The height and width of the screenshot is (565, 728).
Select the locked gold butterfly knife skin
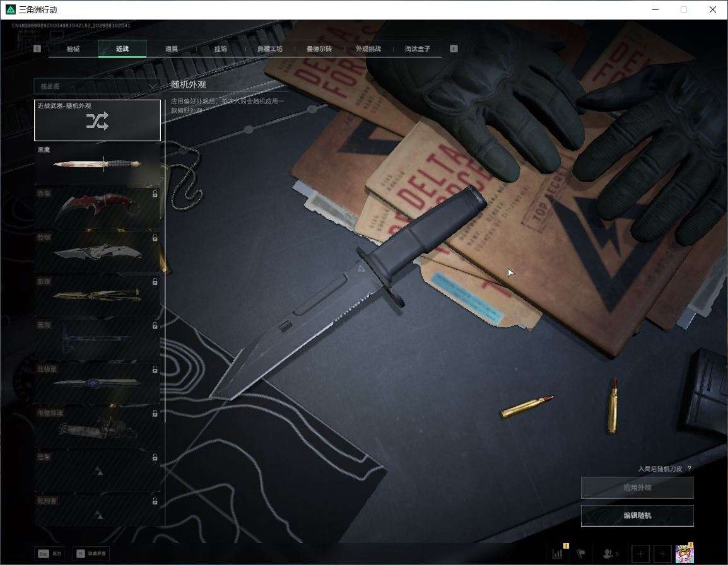pyautogui.click(x=98, y=295)
